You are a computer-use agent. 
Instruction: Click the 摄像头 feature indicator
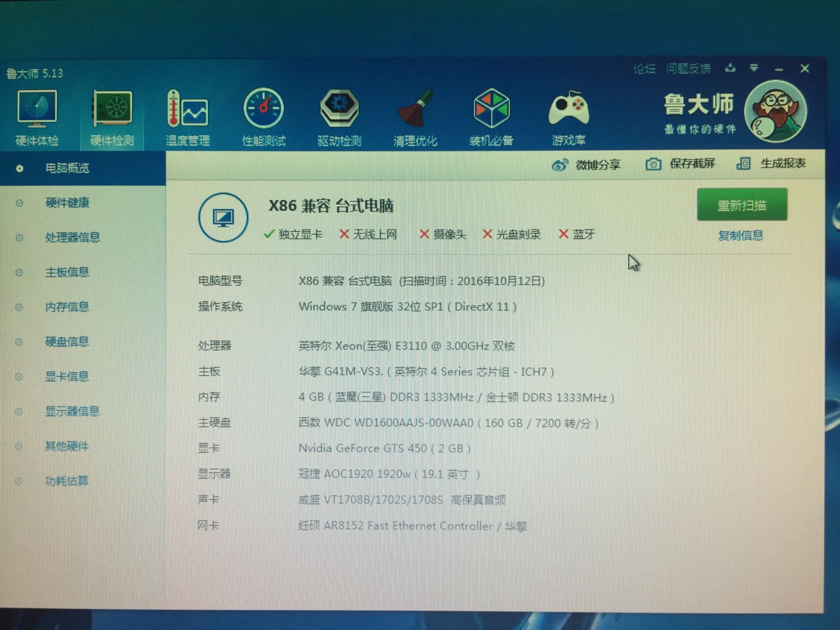[443, 234]
